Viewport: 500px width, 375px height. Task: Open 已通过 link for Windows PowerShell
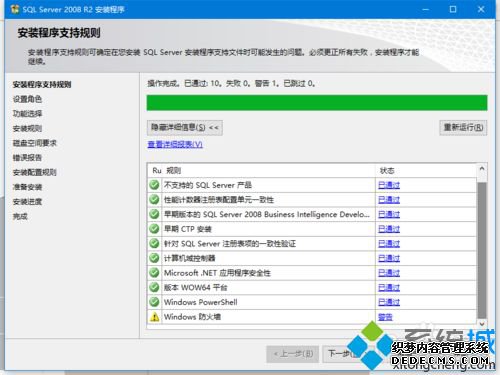point(389,302)
